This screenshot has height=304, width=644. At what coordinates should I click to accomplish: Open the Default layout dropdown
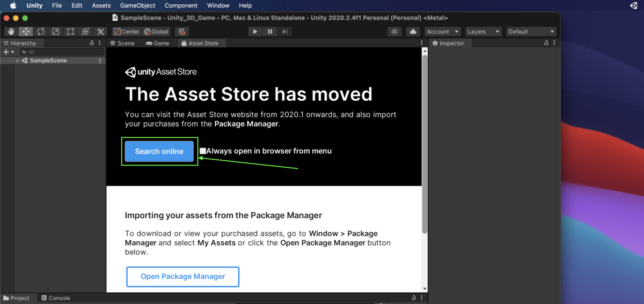(531, 32)
